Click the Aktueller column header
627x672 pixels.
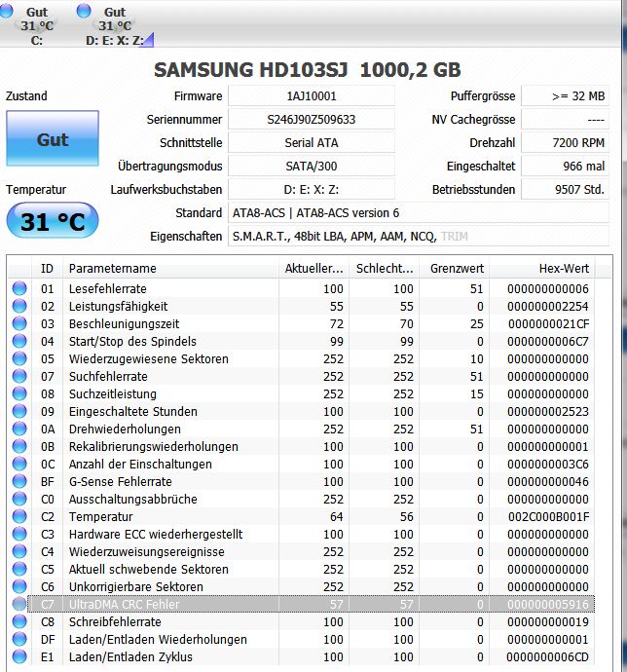313,268
